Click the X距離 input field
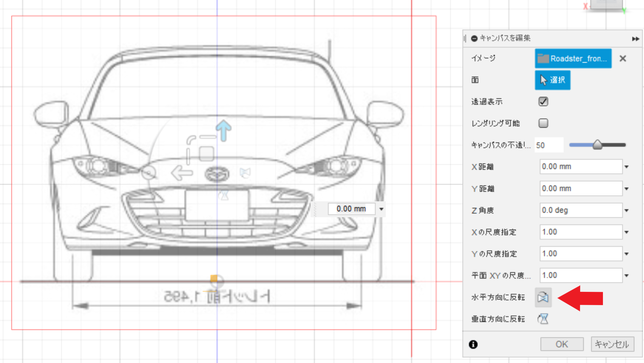This screenshot has height=363, width=644. 581,167
